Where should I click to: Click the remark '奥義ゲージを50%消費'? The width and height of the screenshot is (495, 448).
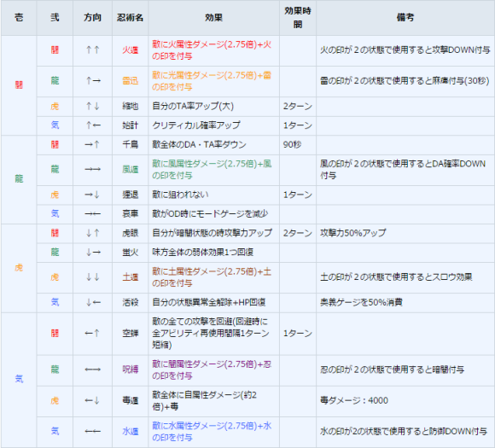point(361,302)
